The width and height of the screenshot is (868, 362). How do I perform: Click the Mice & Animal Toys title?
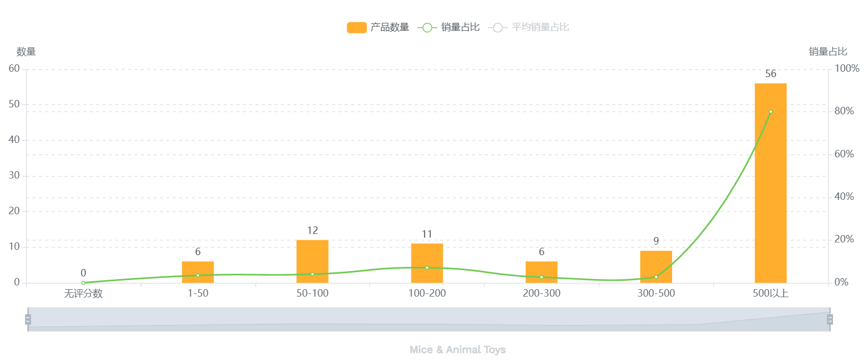click(457, 350)
